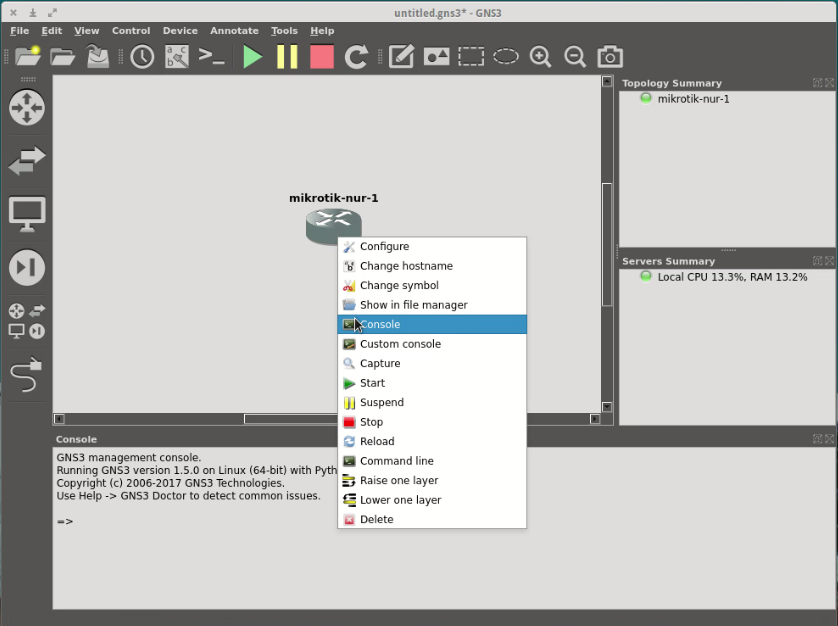Close the Topology Summary panel

click(x=829, y=83)
